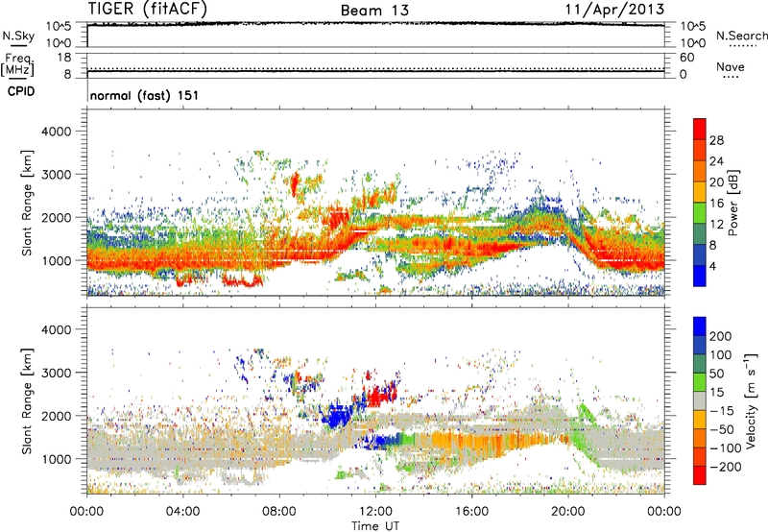768x532 pixels.
Task: Click the bright blue velocity patch near 10:30 UT
Action: [339, 416]
